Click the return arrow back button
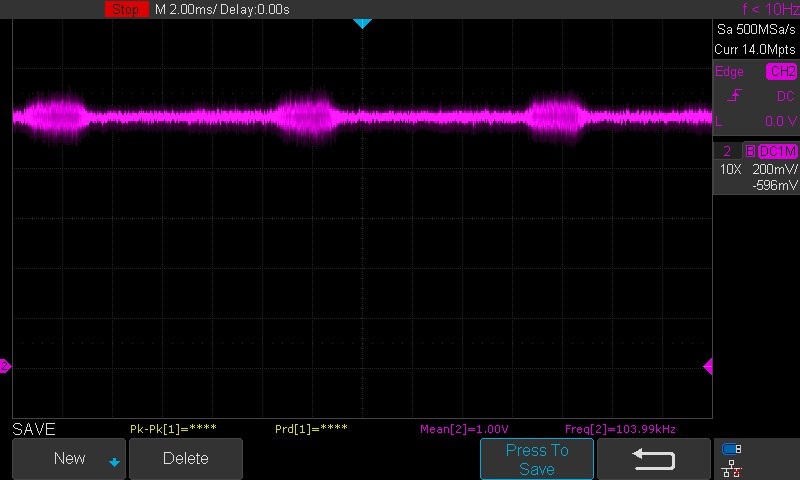The image size is (800, 480). click(x=654, y=459)
